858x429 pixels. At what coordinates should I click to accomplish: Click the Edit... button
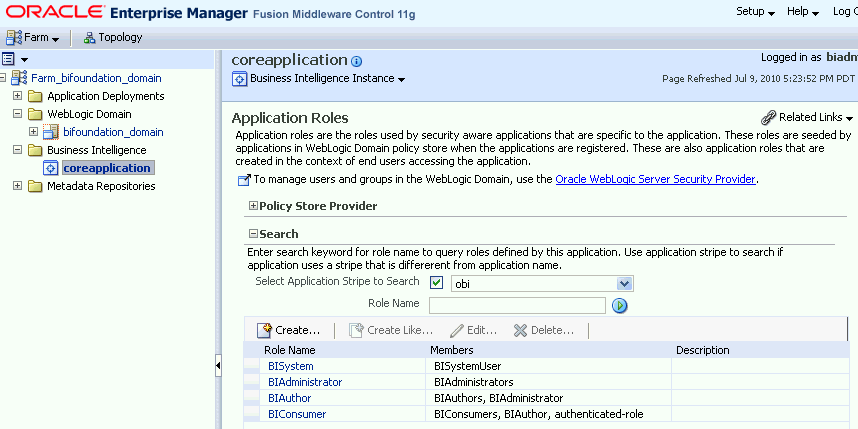click(473, 331)
